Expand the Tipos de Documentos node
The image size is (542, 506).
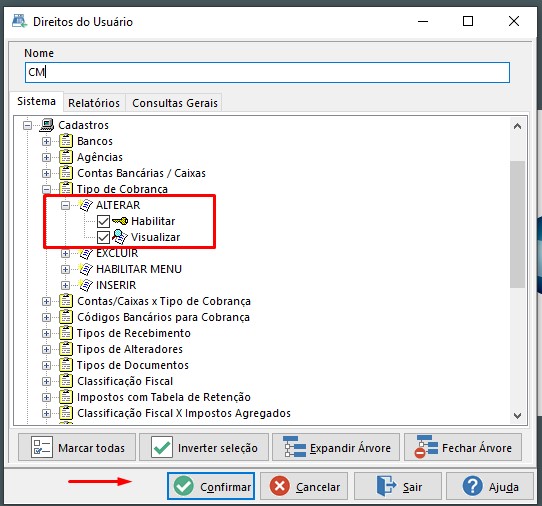coord(46,365)
